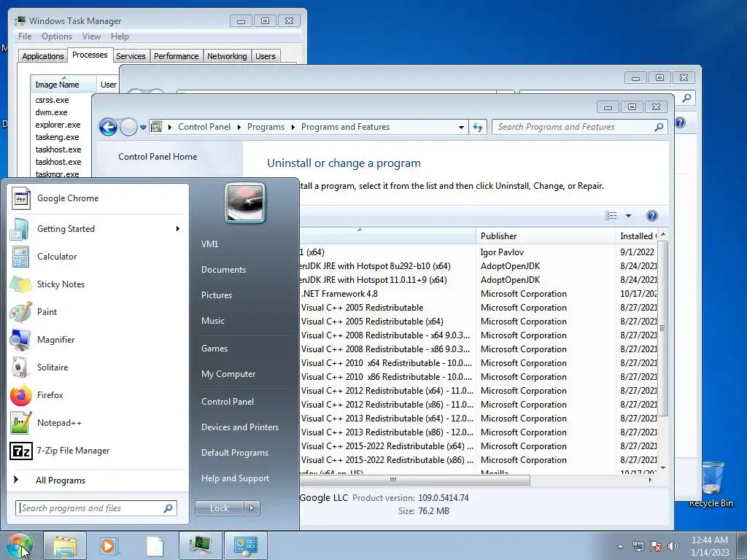Image resolution: width=747 pixels, height=560 pixels.
Task: Open recent pages dropdown beside navigation arrows
Action: 143,128
